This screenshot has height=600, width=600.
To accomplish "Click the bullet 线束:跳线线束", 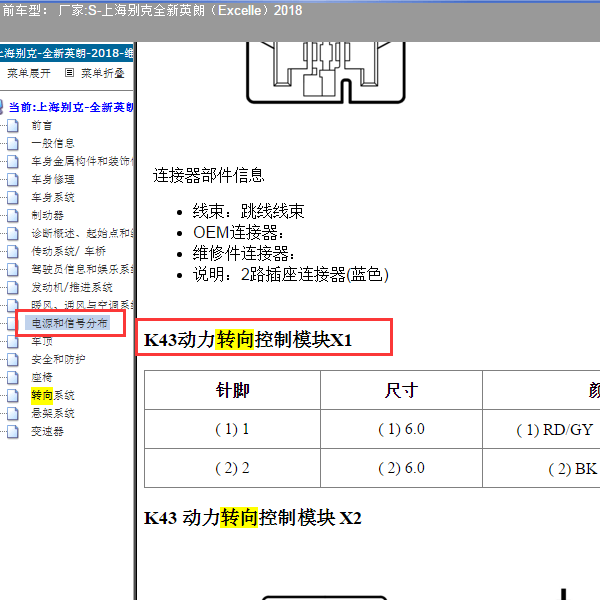I will click(x=248, y=211).
